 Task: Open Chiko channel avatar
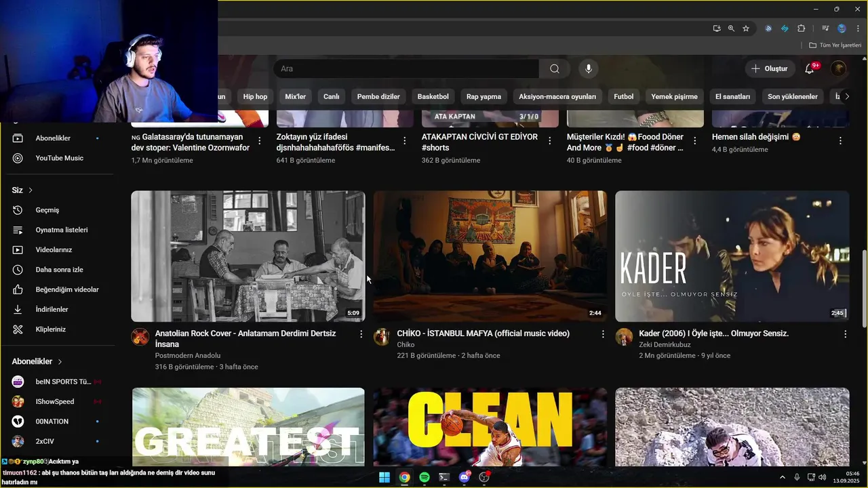382,337
